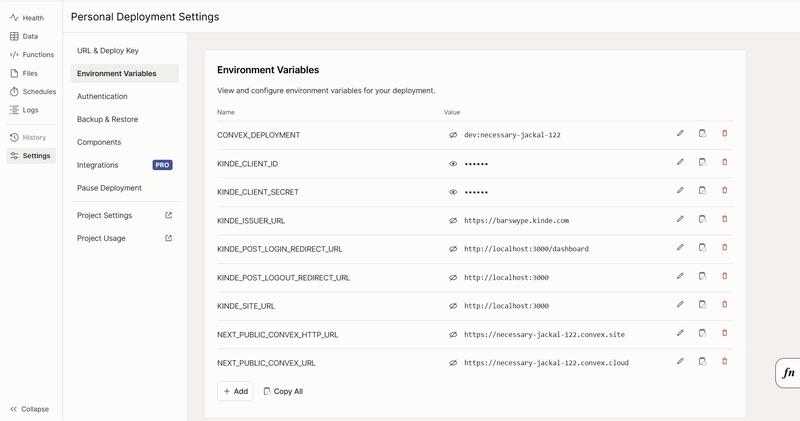Select the https://barswype.kinde.com value text
Screen dimensions: 800x421
(516, 221)
